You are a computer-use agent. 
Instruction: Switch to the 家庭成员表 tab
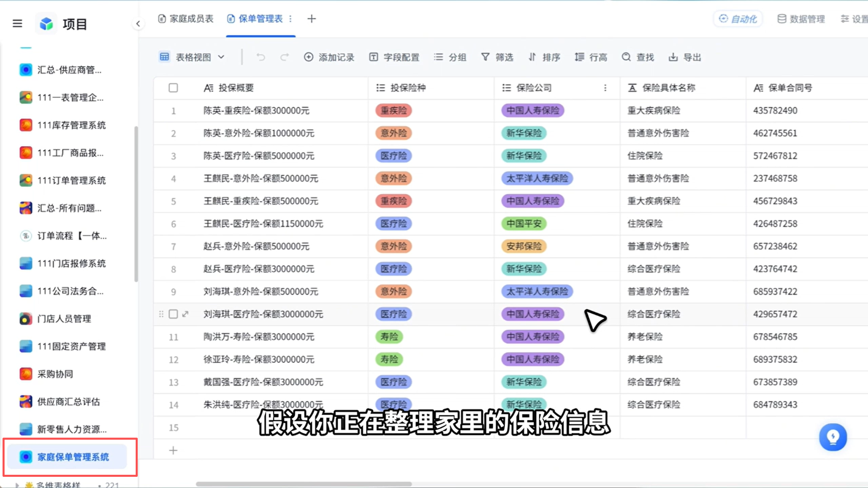[186, 19]
